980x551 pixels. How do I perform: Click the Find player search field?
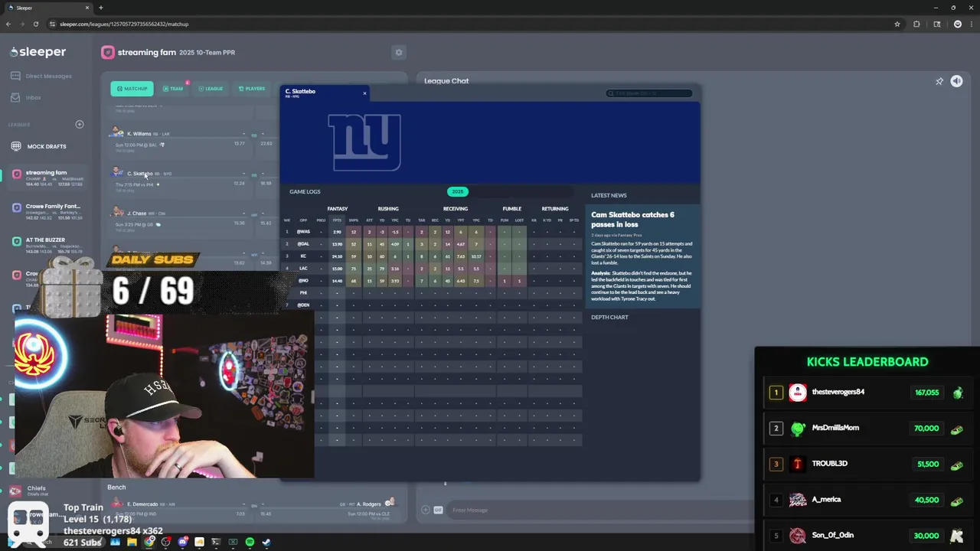[x=649, y=93]
